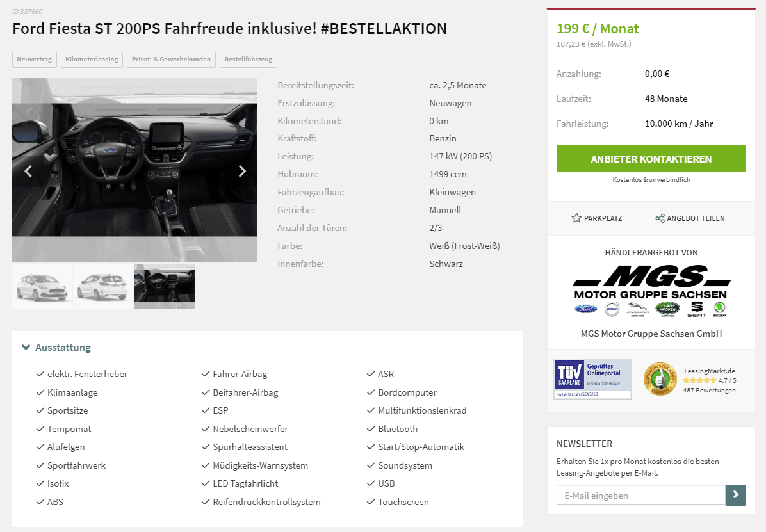
Task: Click the Anbieter kontaktieren button
Action: coord(651,158)
